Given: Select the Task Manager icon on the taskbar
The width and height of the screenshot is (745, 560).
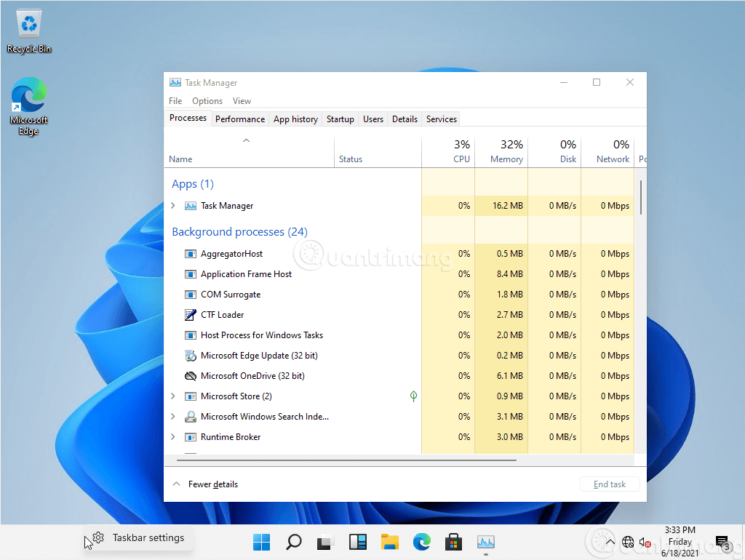Looking at the screenshot, I should click(x=485, y=542).
